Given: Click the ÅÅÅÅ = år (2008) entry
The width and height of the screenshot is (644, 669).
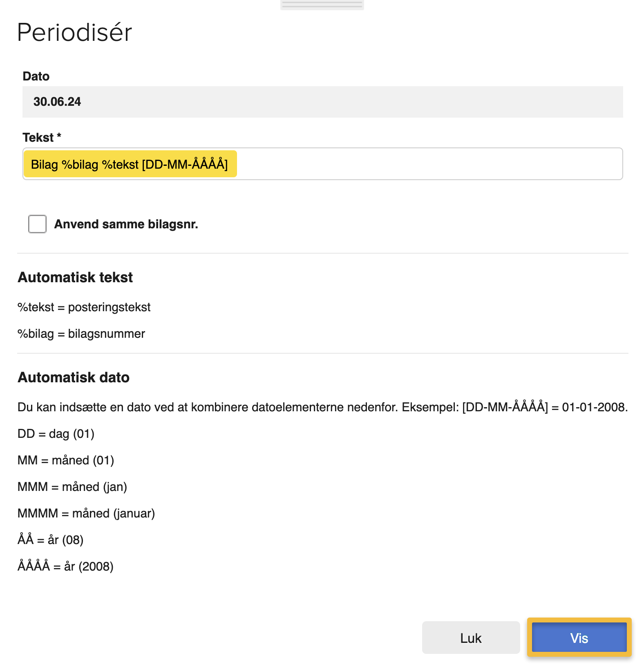Looking at the screenshot, I should 66,566.
